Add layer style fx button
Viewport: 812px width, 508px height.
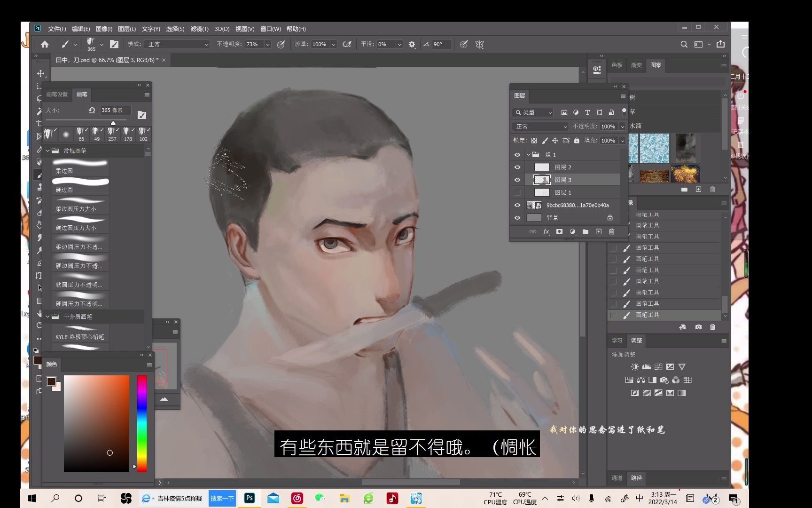[546, 231]
